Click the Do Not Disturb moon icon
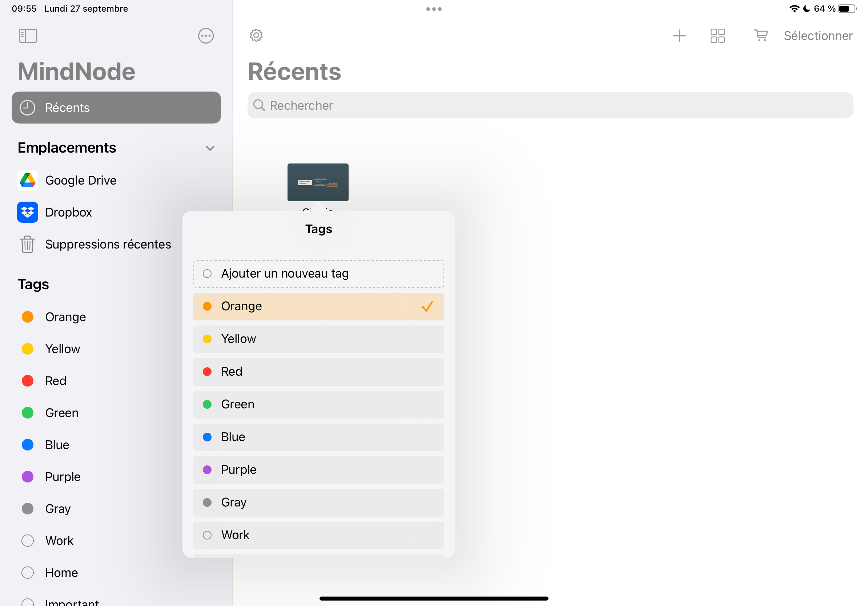Screen dimensions: 868x606 pyautogui.click(x=806, y=8)
